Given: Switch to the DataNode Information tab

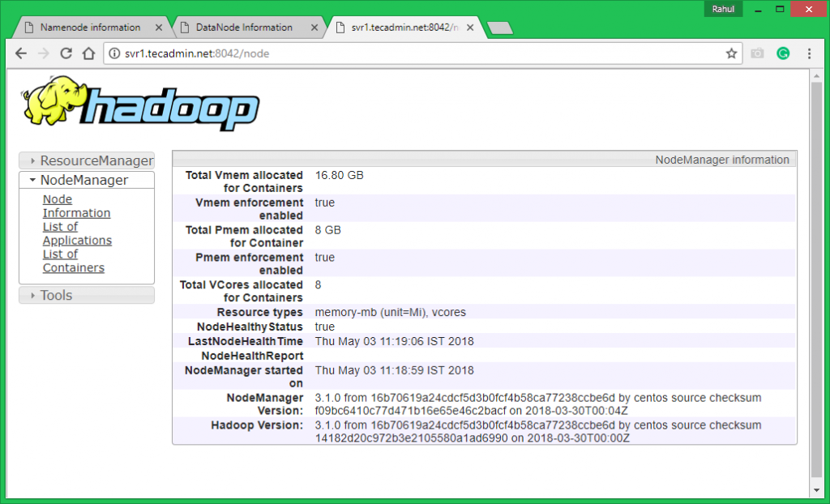Looking at the screenshot, I should (244, 27).
